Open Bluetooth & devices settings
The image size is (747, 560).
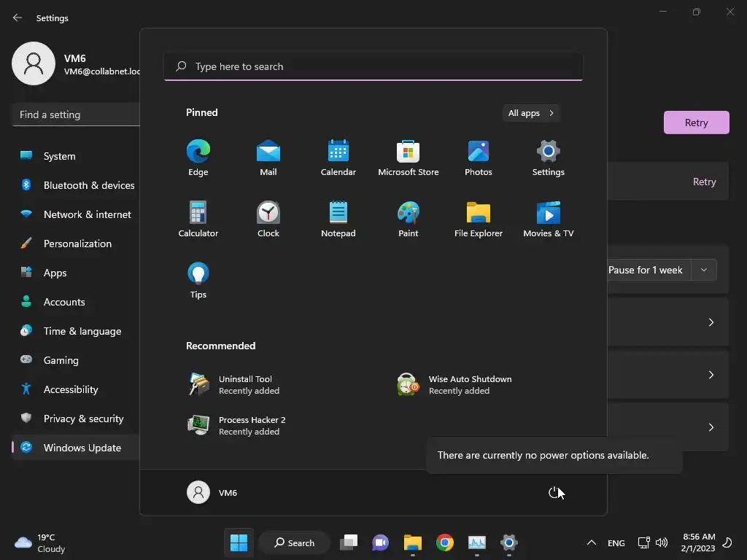(x=76, y=185)
